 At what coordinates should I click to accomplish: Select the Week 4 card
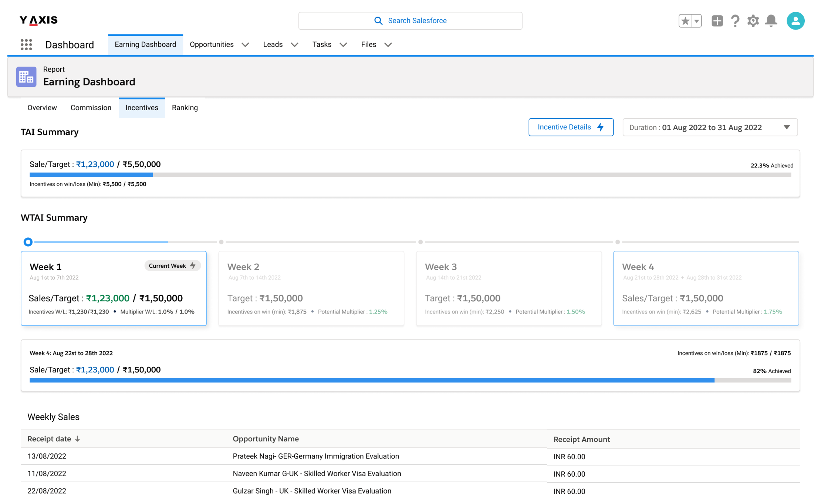[x=706, y=288]
